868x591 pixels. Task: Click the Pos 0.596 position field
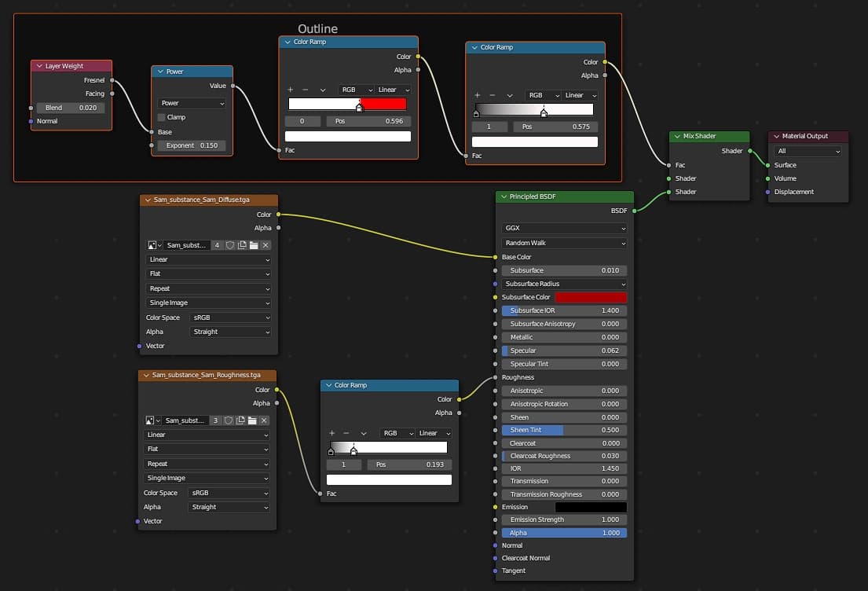[368, 121]
